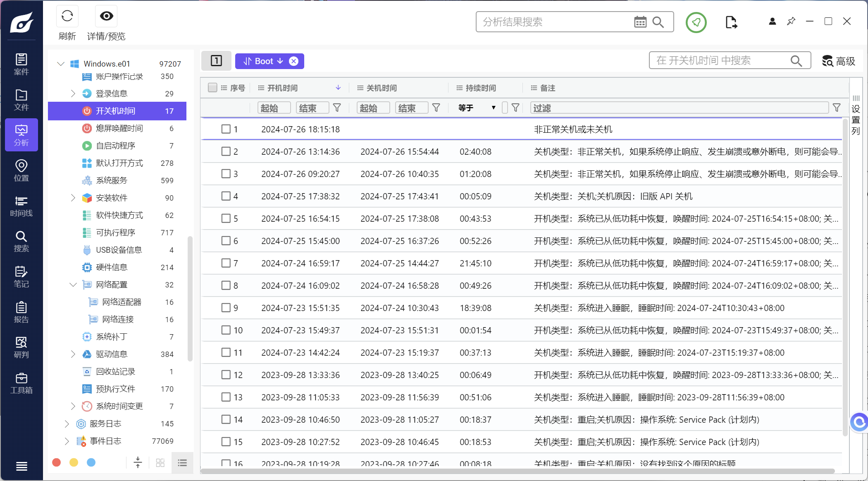This screenshot has width=868, height=481.
Task: Check the row 15 checkbox
Action: coord(226,442)
